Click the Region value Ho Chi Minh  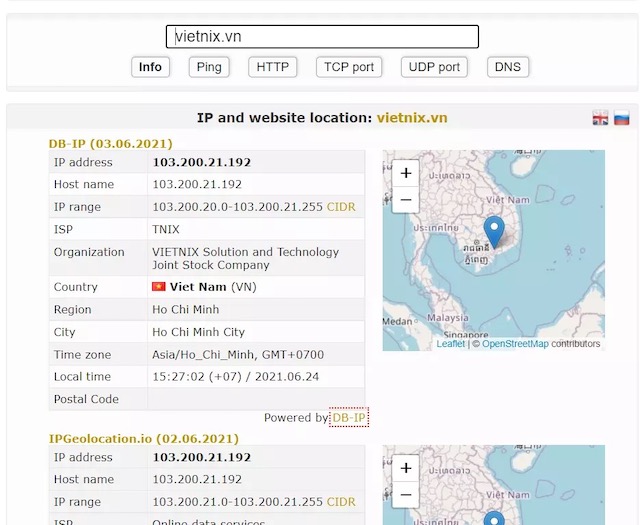click(186, 309)
